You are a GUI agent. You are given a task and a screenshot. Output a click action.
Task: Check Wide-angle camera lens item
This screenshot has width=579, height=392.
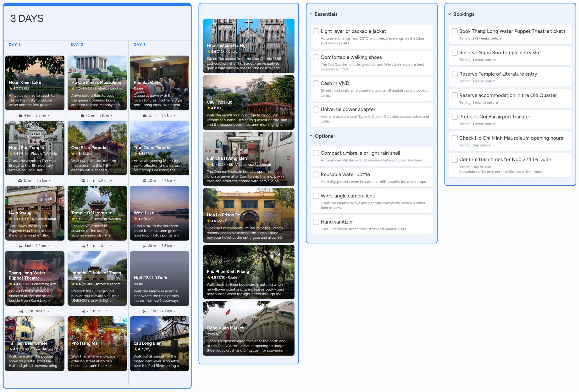click(316, 196)
